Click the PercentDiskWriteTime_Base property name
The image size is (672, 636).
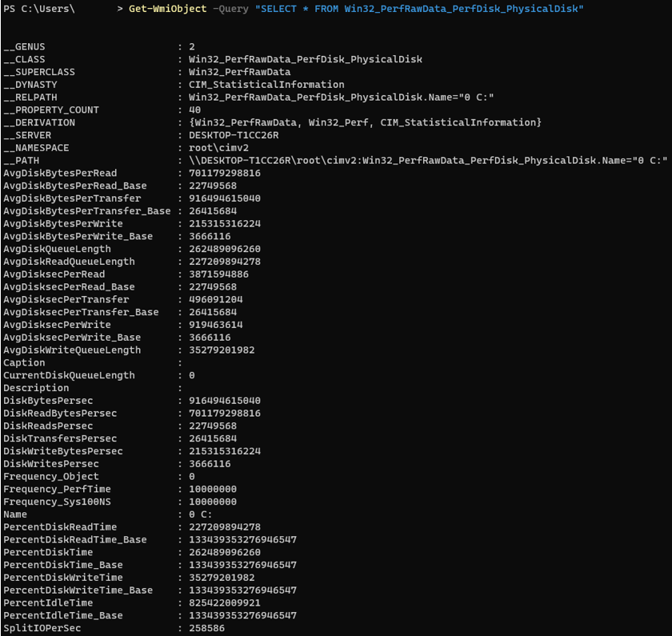pyautogui.click(x=78, y=590)
